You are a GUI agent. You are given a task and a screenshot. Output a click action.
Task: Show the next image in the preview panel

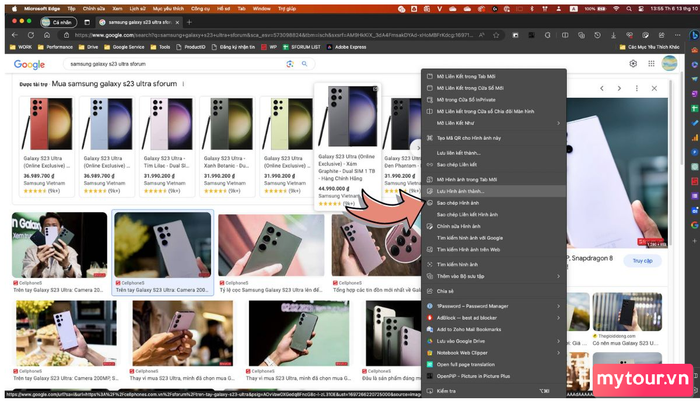click(619, 88)
